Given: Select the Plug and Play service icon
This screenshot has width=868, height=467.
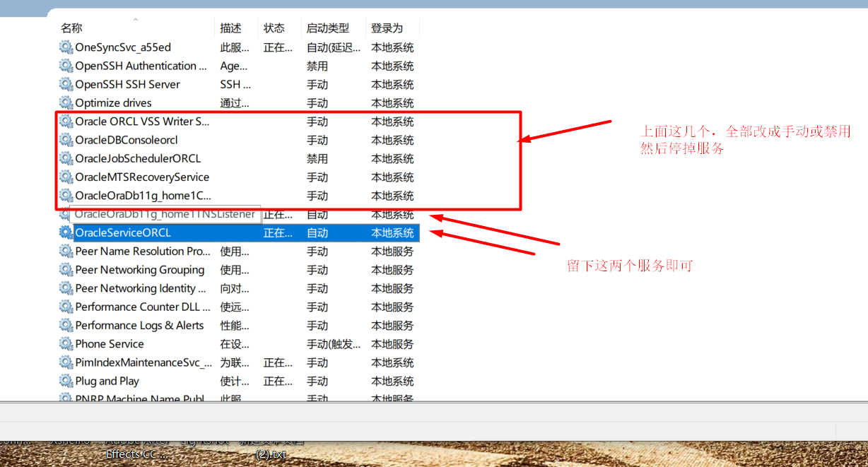Looking at the screenshot, I should 66,381.
